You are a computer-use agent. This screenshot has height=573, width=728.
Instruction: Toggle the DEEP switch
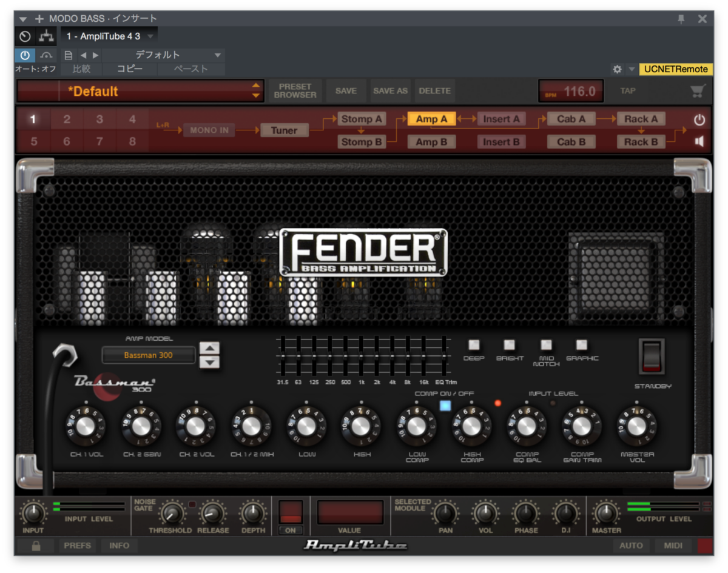(x=474, y=345)
